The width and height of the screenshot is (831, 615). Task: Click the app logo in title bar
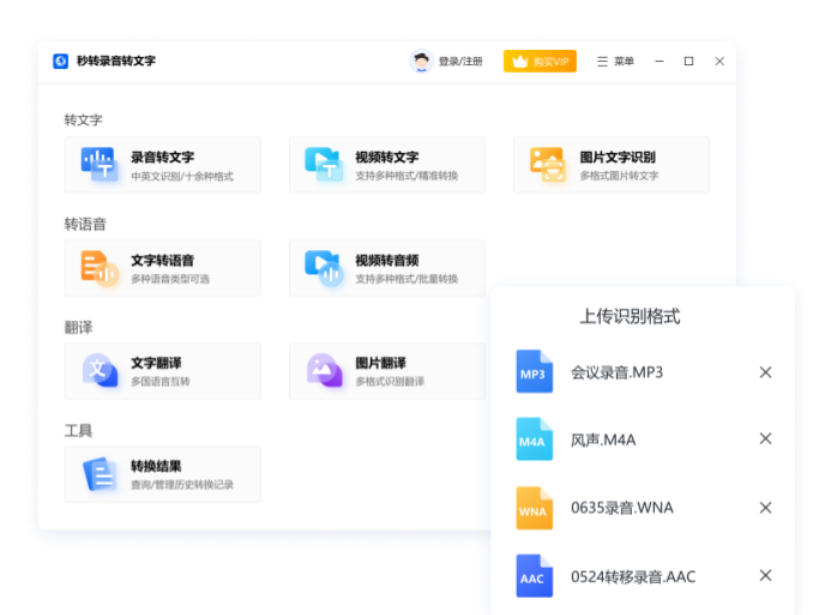click(61, 61)
